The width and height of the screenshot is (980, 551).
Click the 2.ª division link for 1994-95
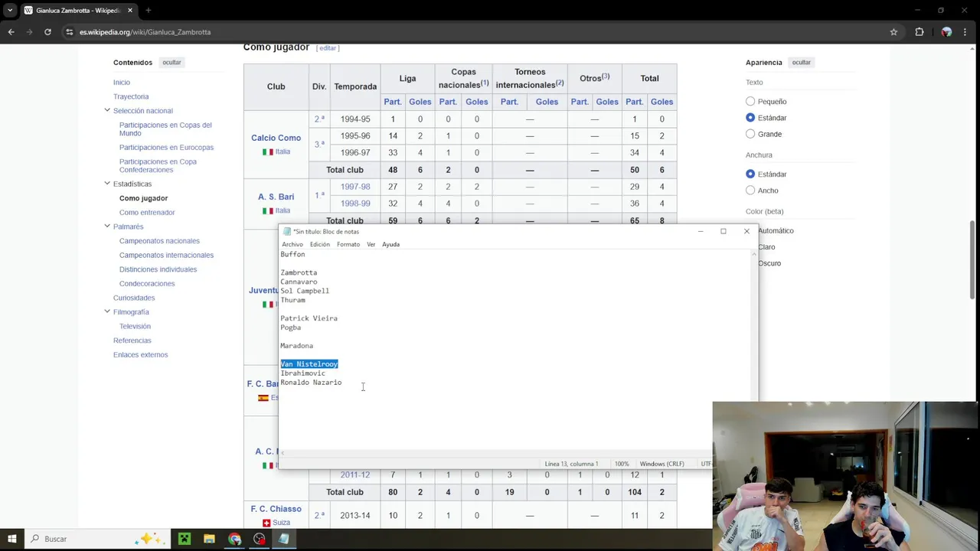pyautogui.click(x=319, y=119)
